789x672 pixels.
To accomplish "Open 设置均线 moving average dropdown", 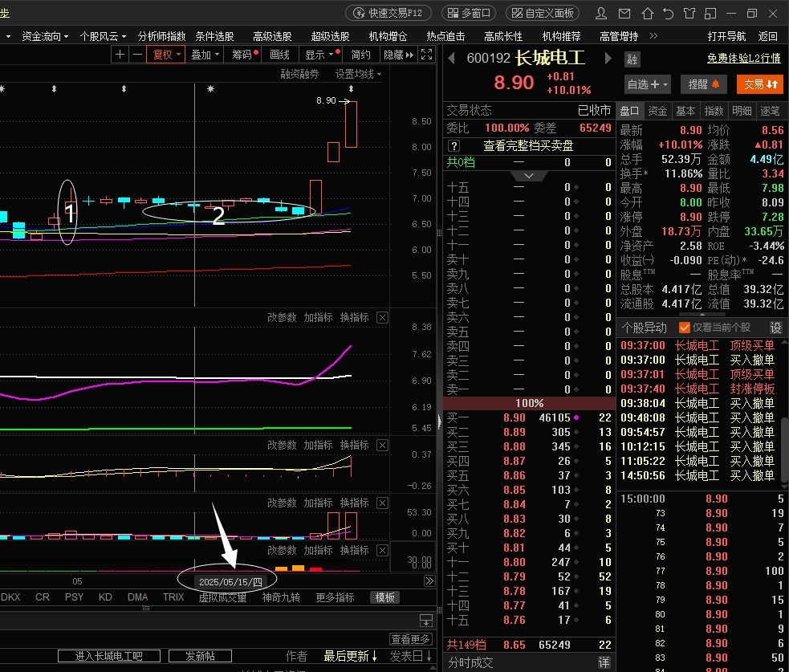I will [358, 74].
